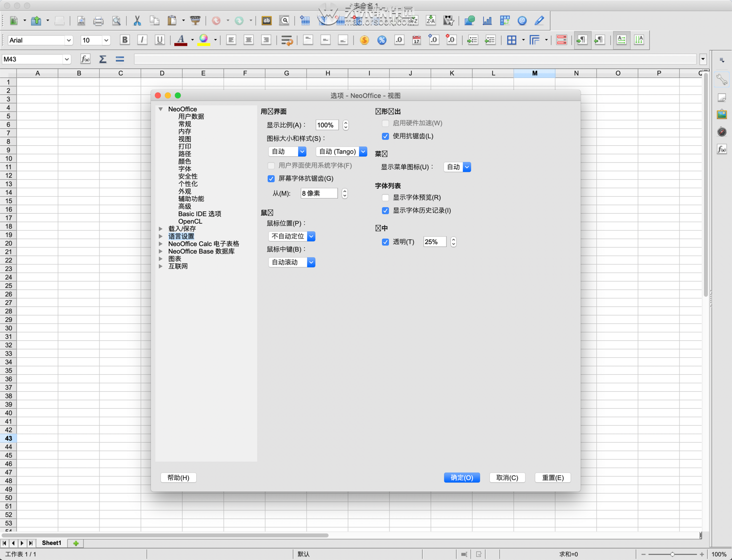The width and height of the screenshot is (732, 560).
Task: Click the 确定(O) button
Action: click(x=462, y=478)
